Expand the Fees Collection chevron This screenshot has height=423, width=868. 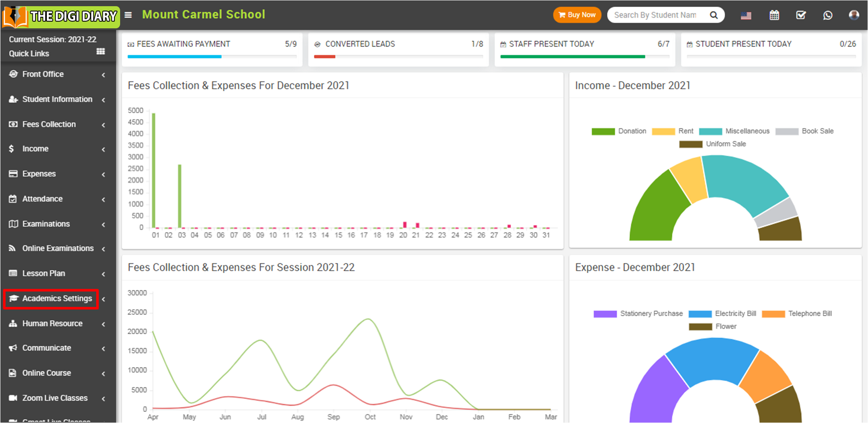coord(103,125)
